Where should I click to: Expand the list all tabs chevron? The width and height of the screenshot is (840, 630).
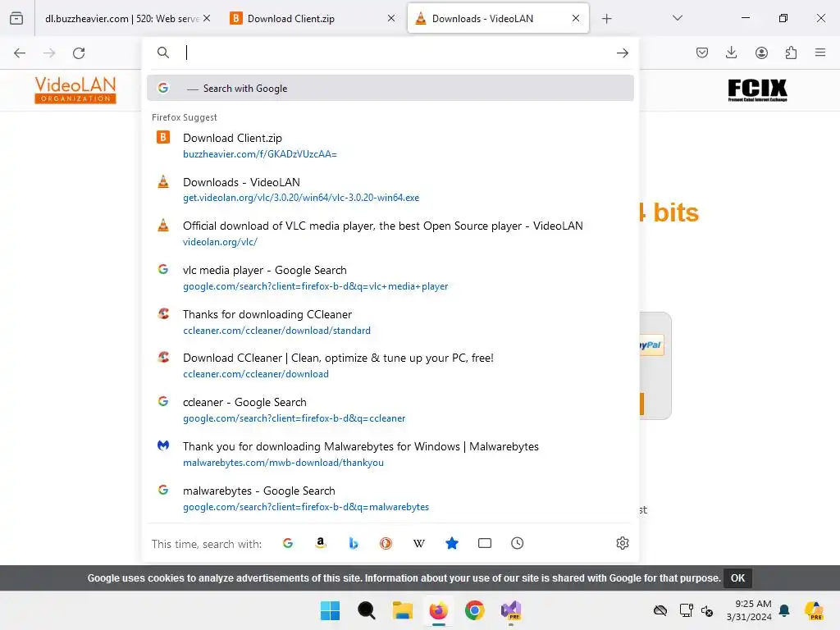point(677,18)
